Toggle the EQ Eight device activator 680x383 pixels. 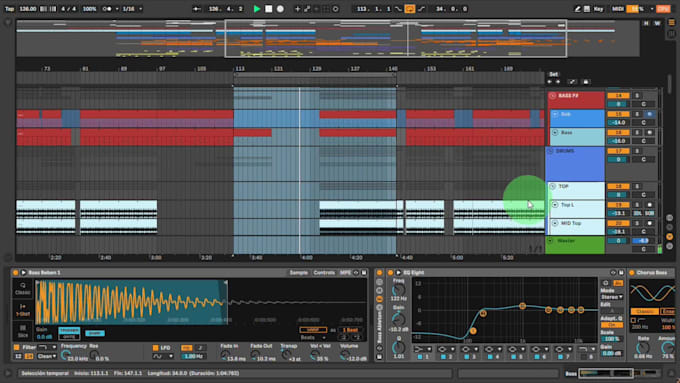coord(390,272)
